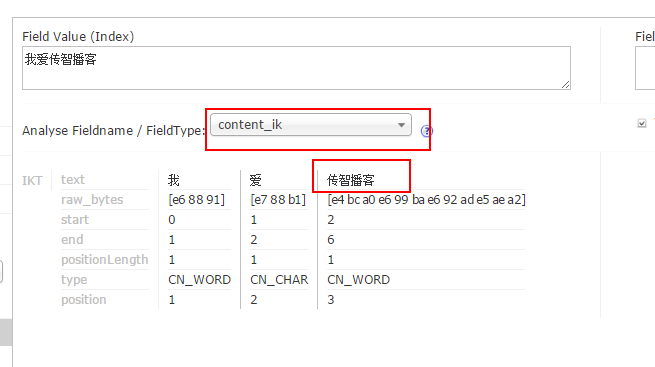Open the content_ik fieldtype dropdown
This screenshot has width=655, height=367.
point(311,125)
